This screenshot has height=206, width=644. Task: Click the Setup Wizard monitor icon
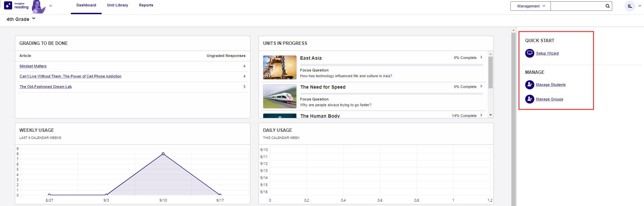click(530, 53)
